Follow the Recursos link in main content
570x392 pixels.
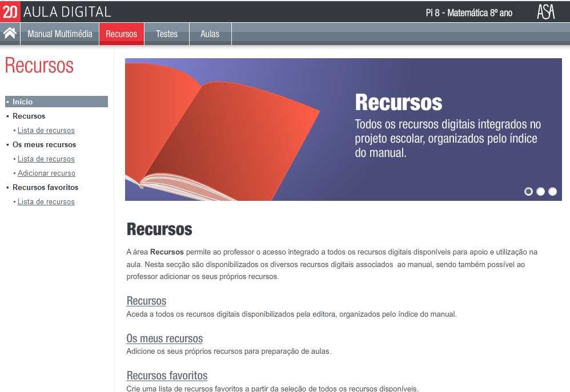pyautogui.click(x=146, y=301)
